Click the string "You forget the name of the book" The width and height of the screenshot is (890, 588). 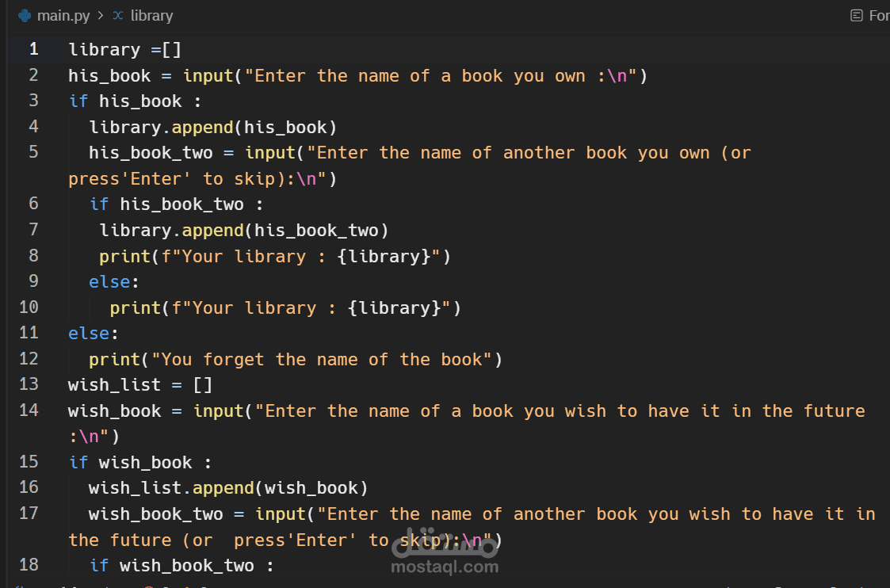pyautogui.click(x=321, y=360)
